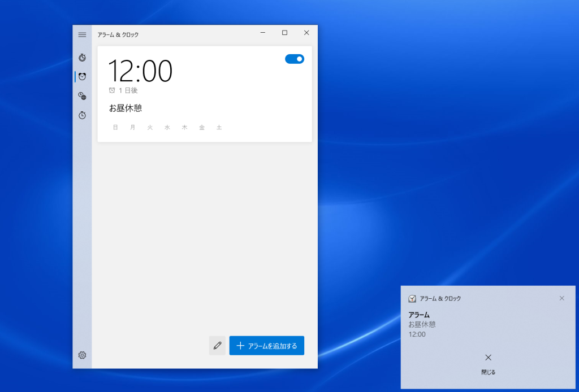Click お昼休憩 name in the alarm card
Image resolution: width=579 pixels, height=392 pixels.
126,108
